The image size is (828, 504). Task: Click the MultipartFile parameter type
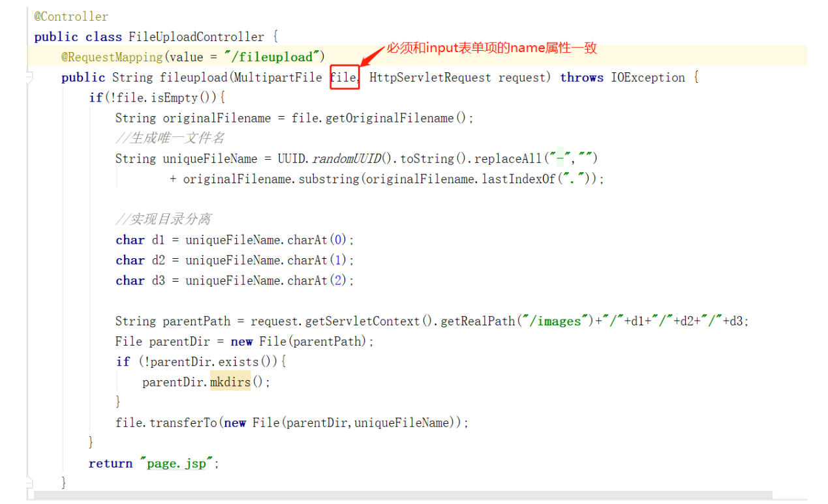(278, 77)
